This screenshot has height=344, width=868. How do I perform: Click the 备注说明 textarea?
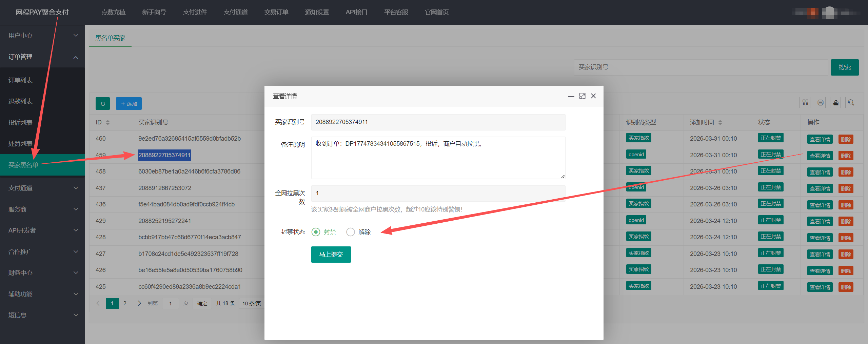coord(438,158)
